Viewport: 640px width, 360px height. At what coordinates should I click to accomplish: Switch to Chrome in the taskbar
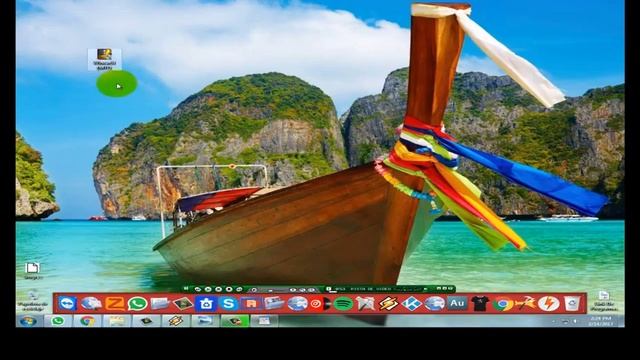[87, 321]
